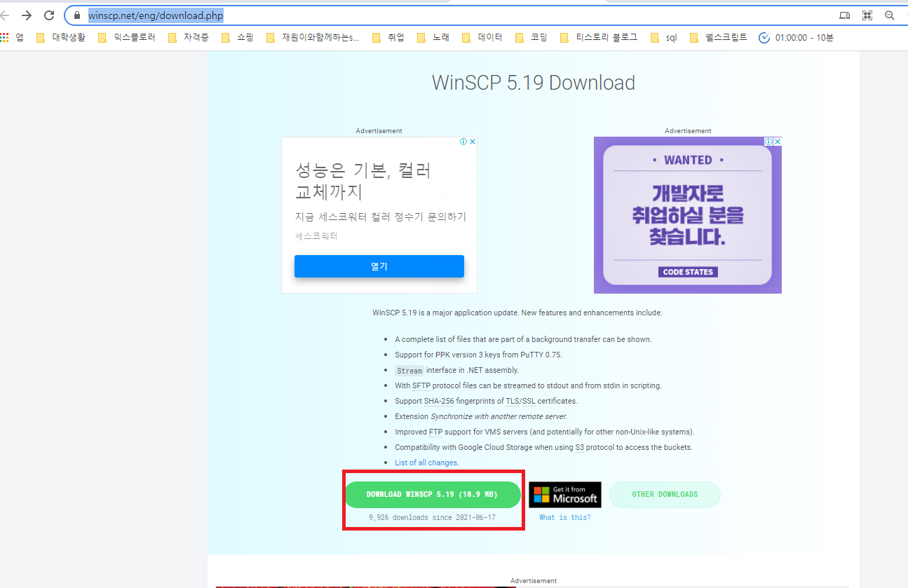Screen dimensions: 908x588
Task: Open the 01:00:00 - 10분 timer bookmark
Action: click(797, 38)
